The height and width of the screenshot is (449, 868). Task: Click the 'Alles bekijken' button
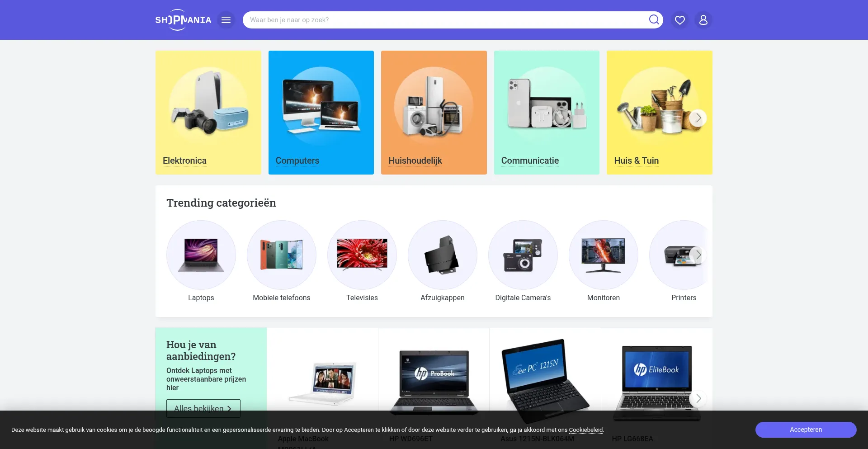tap(203, 408)
